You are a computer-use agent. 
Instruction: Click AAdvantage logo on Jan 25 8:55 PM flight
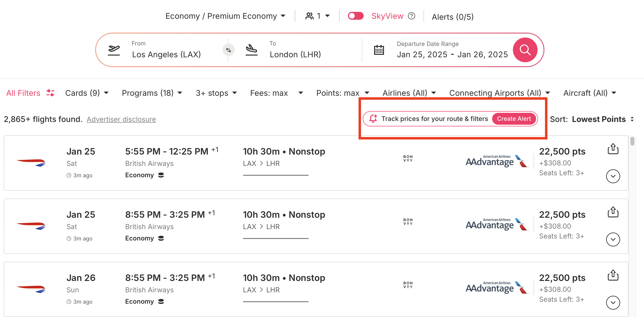pos(497,224)
